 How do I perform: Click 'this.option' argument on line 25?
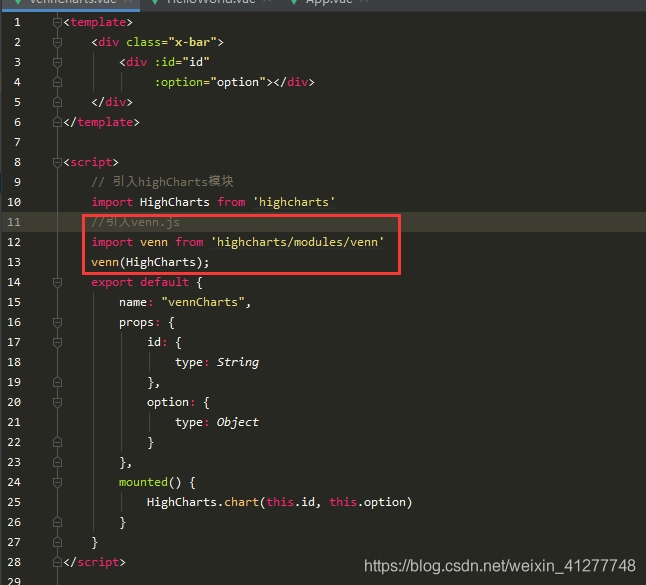pos(367,502)
